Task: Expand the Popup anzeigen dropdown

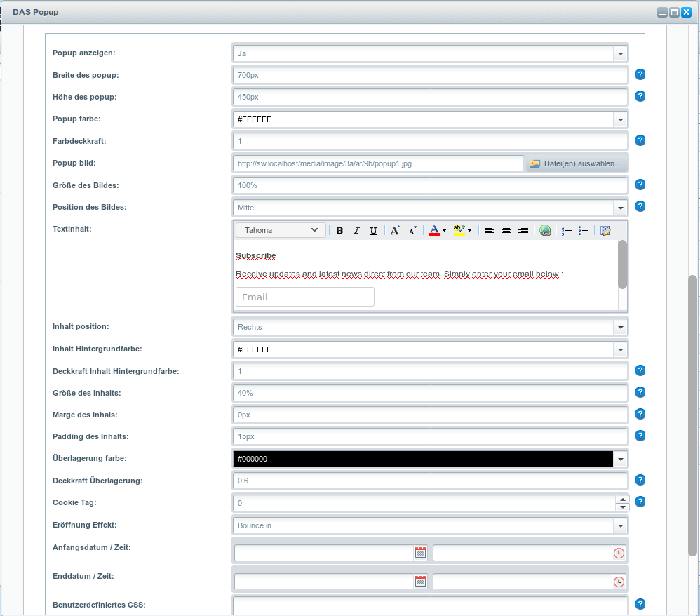Action: (620, 53)
